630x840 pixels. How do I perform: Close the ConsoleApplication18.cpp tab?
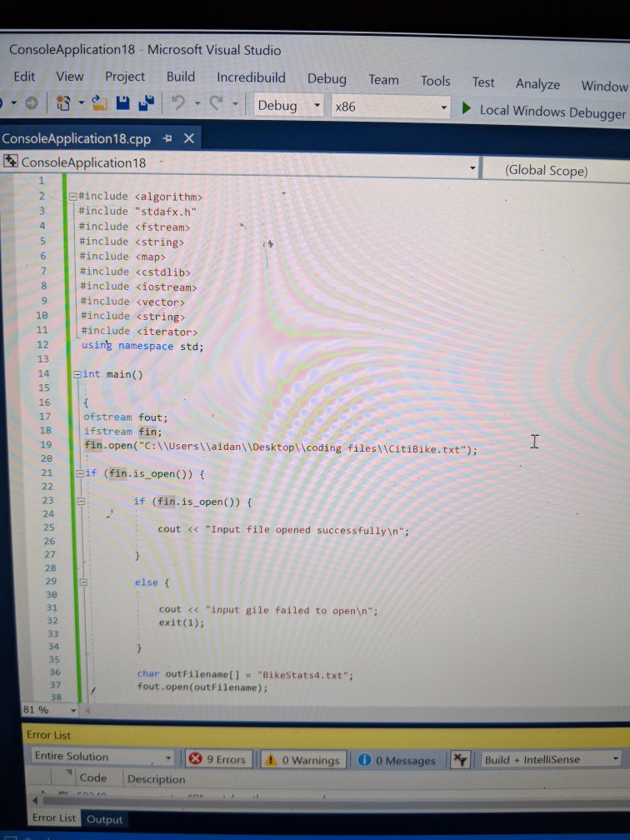pyautogui.click(x=188, y=138)
